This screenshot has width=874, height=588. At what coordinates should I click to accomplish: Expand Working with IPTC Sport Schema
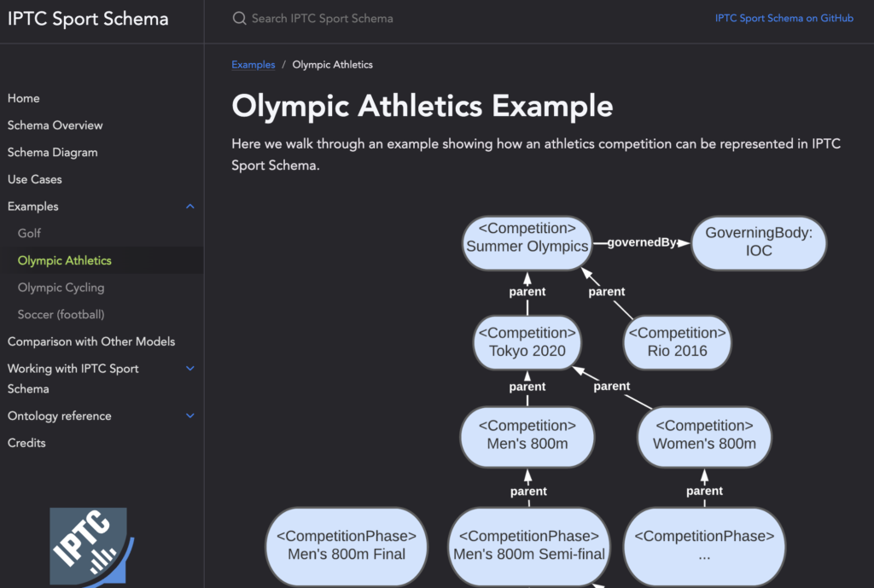(190, 368)
